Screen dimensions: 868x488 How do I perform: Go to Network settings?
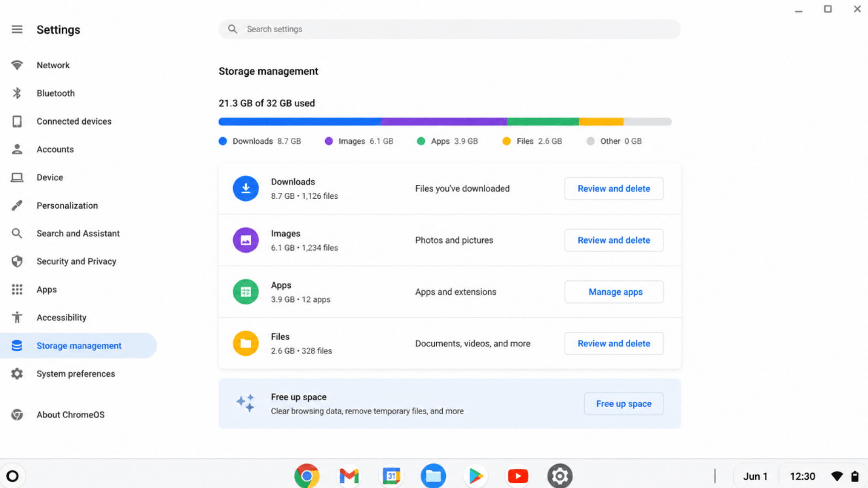53,65
